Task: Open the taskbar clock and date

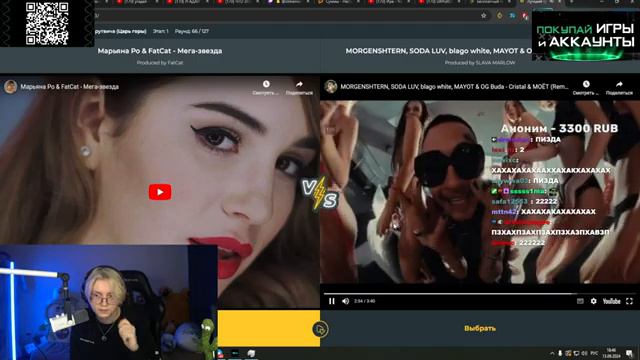Action: tap(611, 353)
